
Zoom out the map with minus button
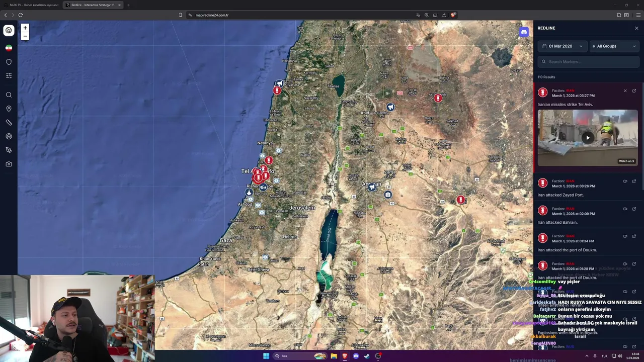25,36
